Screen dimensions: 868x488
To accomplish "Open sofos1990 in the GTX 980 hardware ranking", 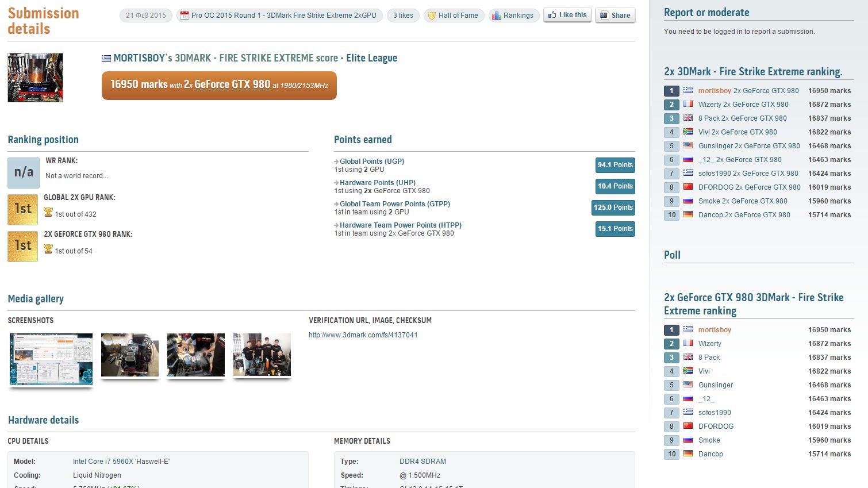I will [x=715, y=413].
